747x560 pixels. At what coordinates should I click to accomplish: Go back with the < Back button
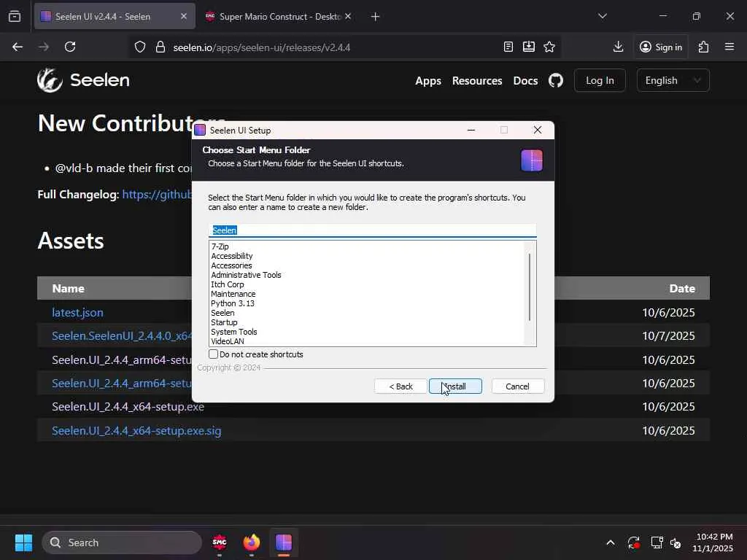pyautogui.click(x=400, y=386)
